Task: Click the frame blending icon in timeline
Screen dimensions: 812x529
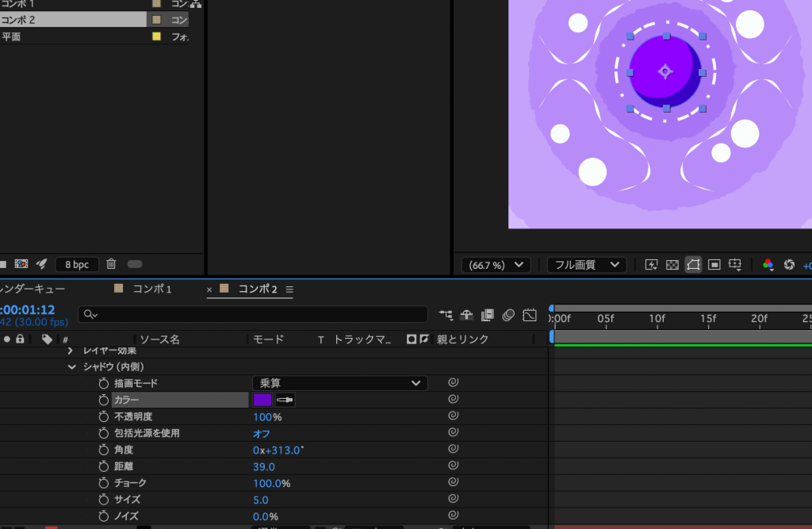Action: coord(488,315)
